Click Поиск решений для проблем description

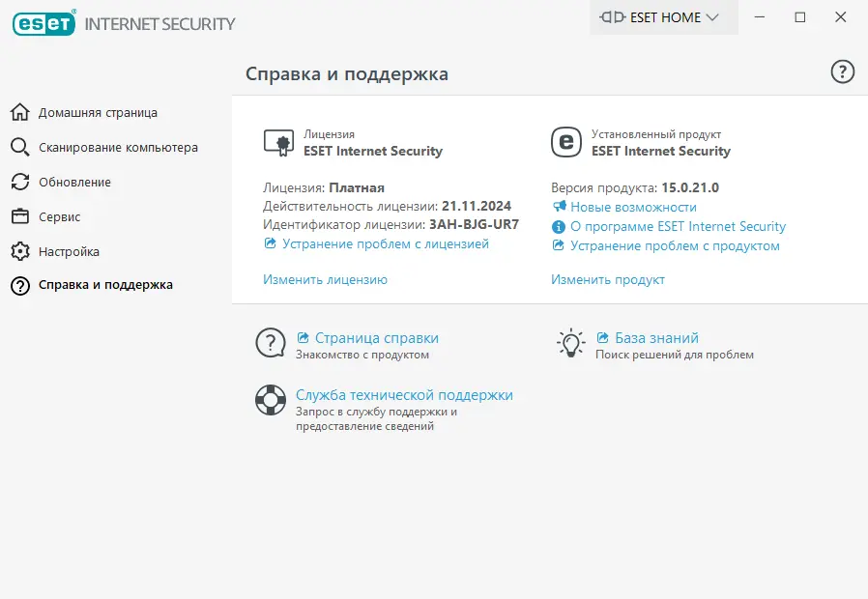675,355
